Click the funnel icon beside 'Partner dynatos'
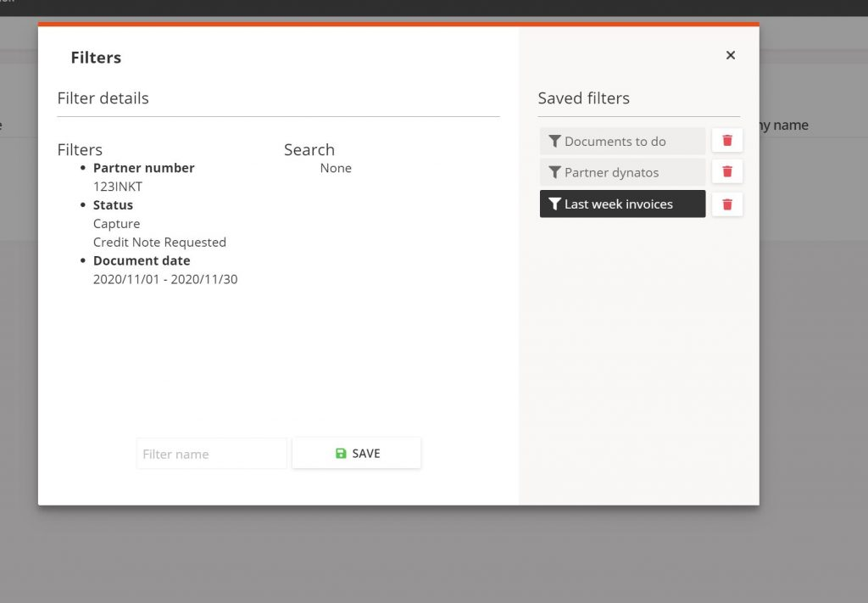Screen dimensions: 868x603 tap(554, 172)
